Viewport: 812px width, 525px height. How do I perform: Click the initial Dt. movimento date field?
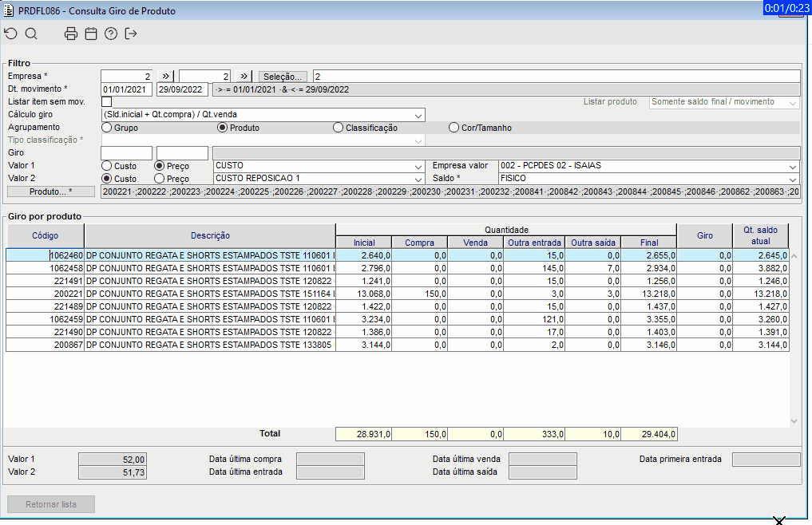pyautogui.click(x=127, y=89)
